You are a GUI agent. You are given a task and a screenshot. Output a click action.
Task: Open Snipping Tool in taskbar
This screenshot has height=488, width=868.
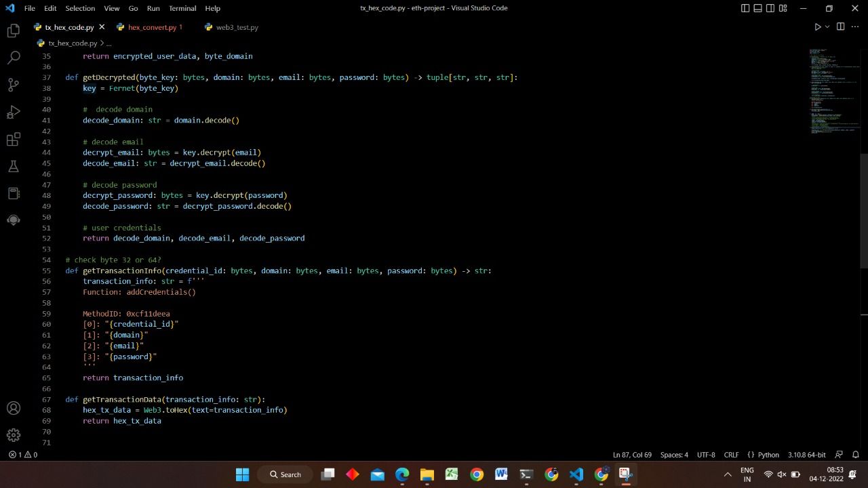(626, 474)
